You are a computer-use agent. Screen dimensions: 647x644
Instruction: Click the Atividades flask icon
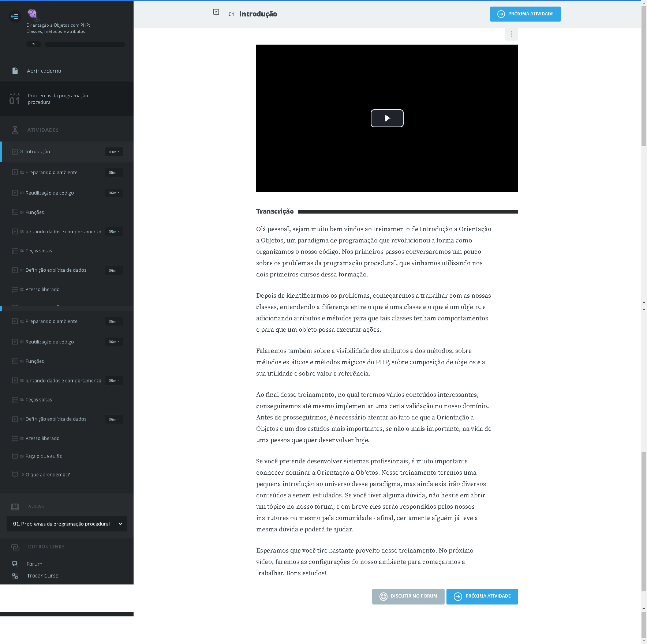pos(15,130)
